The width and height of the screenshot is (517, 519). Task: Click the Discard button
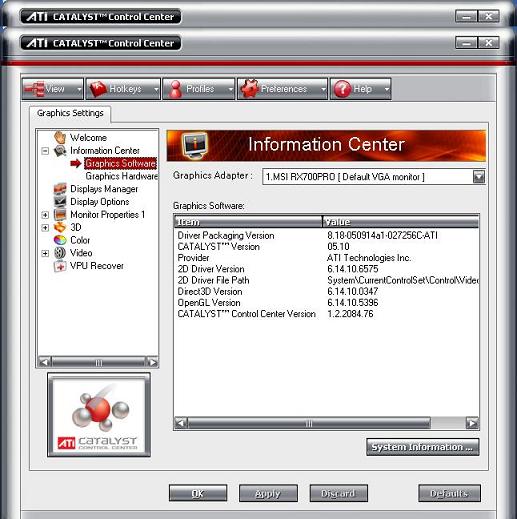(339, 493)
